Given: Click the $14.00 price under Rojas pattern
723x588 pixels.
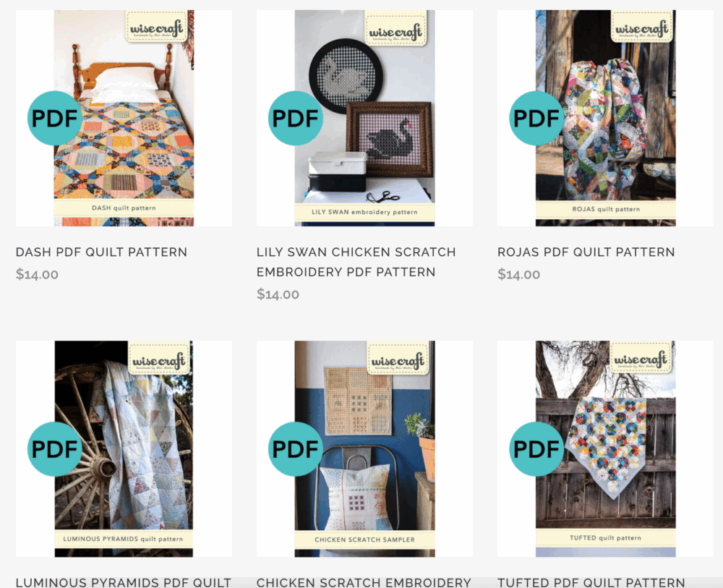Looking at the screenshot, I should pos(518,274).
